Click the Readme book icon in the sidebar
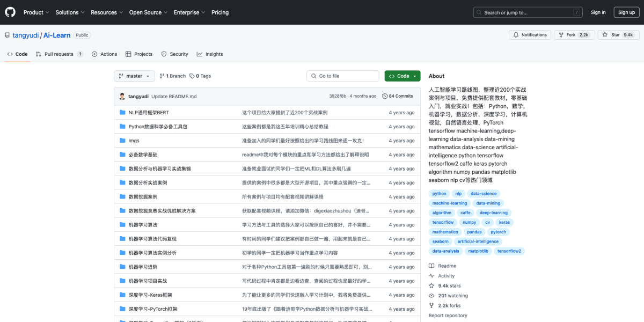This screenshot has height=322, width=644. pyautogui.click(x=431, y=265)
